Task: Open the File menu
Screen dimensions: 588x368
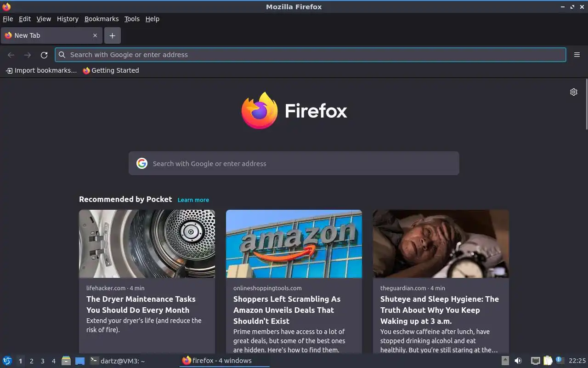Action: 8,19
